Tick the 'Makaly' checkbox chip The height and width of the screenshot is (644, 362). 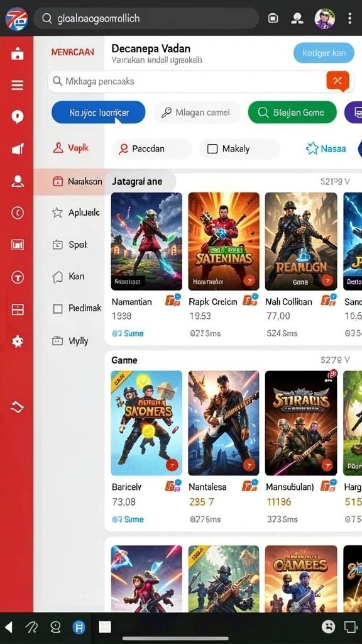coord(239,148)
